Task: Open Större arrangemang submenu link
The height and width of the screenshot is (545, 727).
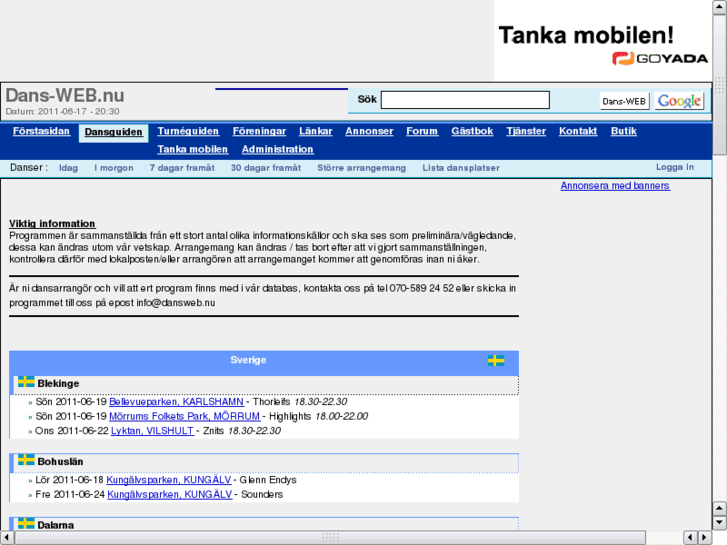Action: tap(361, 168)
